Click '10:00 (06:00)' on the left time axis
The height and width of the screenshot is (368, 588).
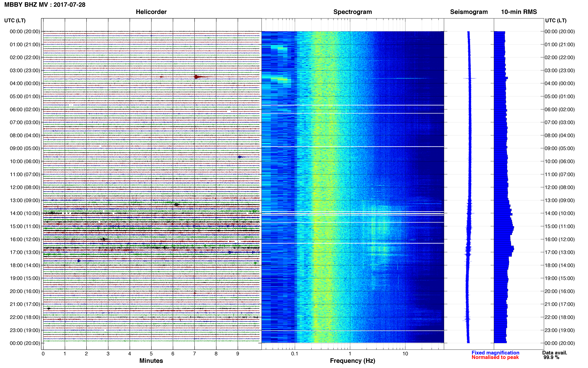pos(25,161)
